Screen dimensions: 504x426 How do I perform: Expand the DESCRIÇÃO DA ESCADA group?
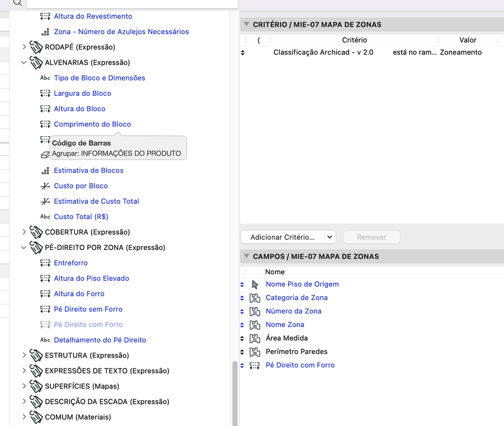[24, 401]
